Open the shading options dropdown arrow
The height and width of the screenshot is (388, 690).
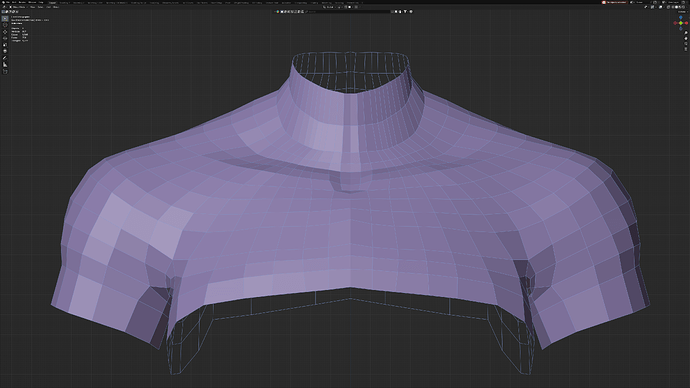[687, 7]
